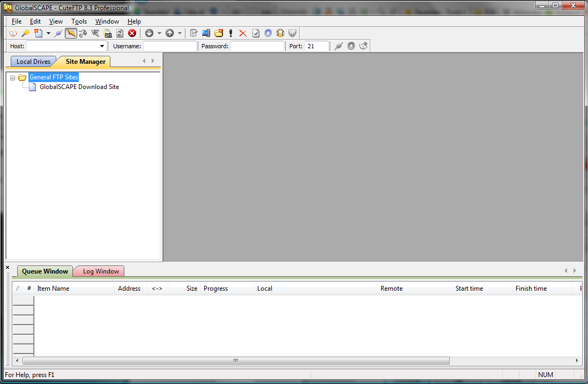Click the Rename toolbar icon
Image resolution: width=588 pixels, height=384 pixels.
[206, 33]
